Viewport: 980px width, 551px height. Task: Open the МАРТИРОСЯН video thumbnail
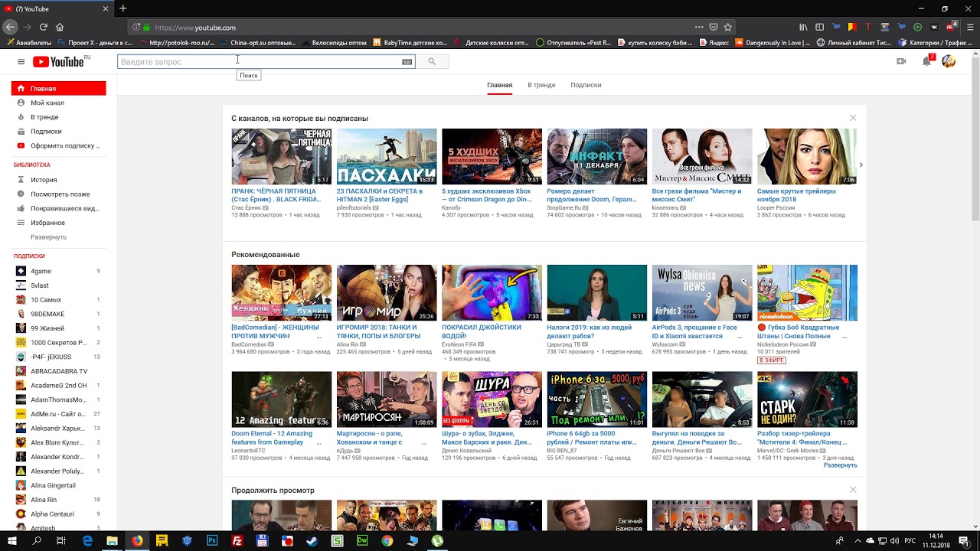[387, 399]
